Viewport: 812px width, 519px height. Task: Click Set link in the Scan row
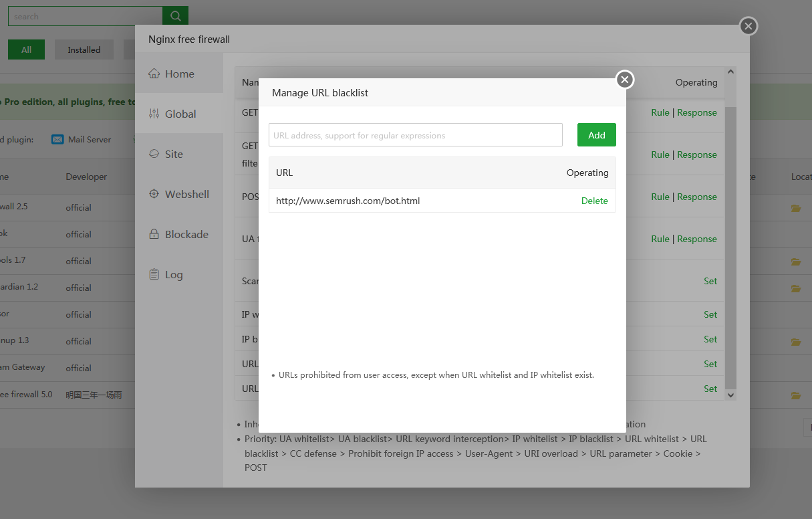point(710,281)
